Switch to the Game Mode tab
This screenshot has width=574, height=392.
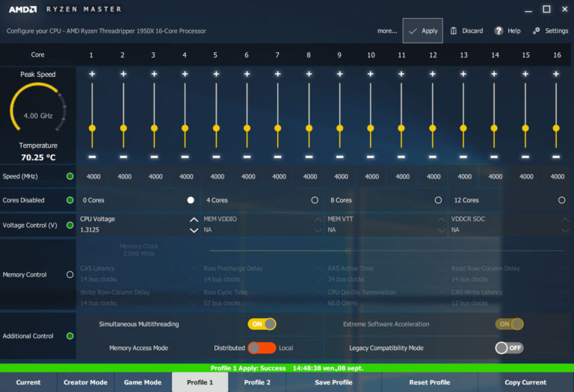pos(143,382)
